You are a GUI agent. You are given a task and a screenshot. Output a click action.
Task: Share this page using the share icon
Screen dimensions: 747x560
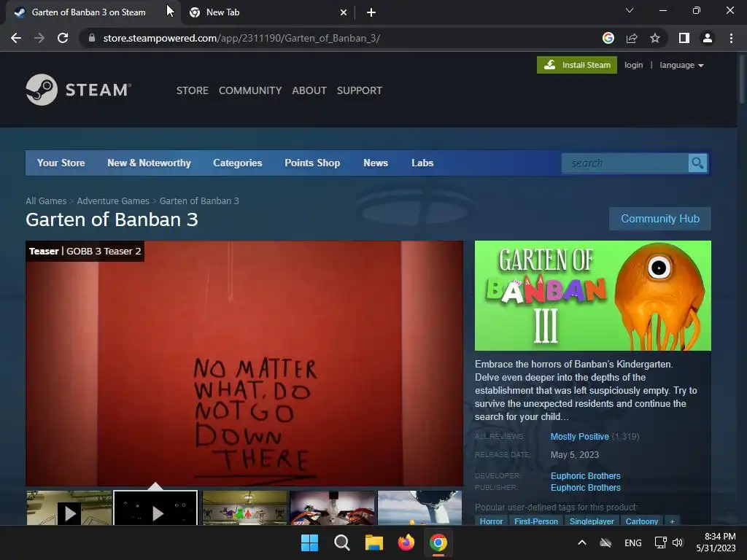[632, 38]
